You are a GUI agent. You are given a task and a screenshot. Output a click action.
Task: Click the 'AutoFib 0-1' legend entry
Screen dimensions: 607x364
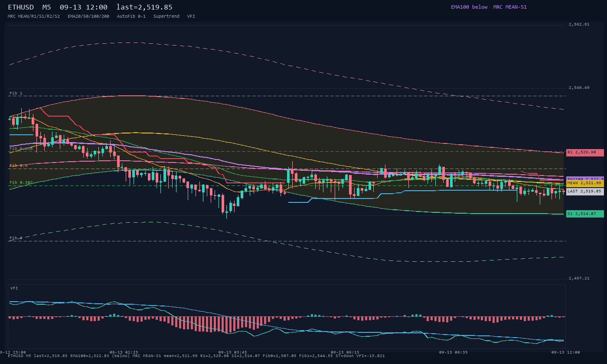coord(131,16)
